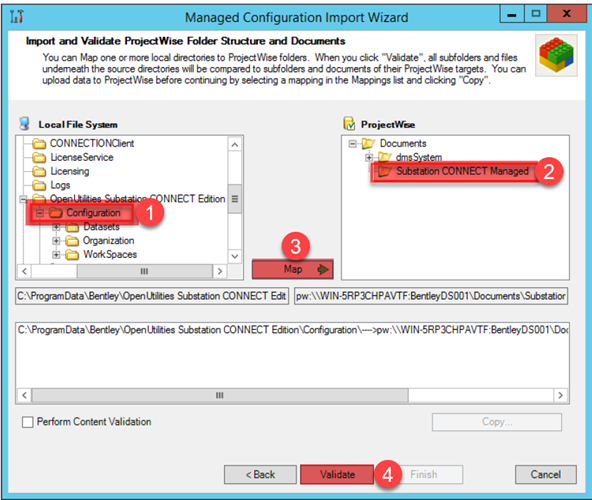The width and height of the screenshot is (592, 500).
Task: Click the Configuration folder icon
Action: pos(56,213)
